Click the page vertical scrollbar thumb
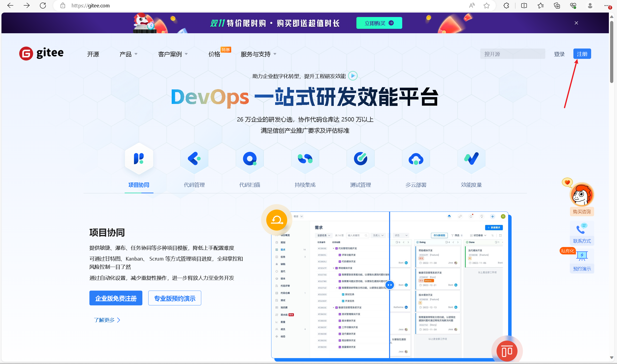Image resolution: width=617 pixels, height=364 pixels. [x=612, y=52]
